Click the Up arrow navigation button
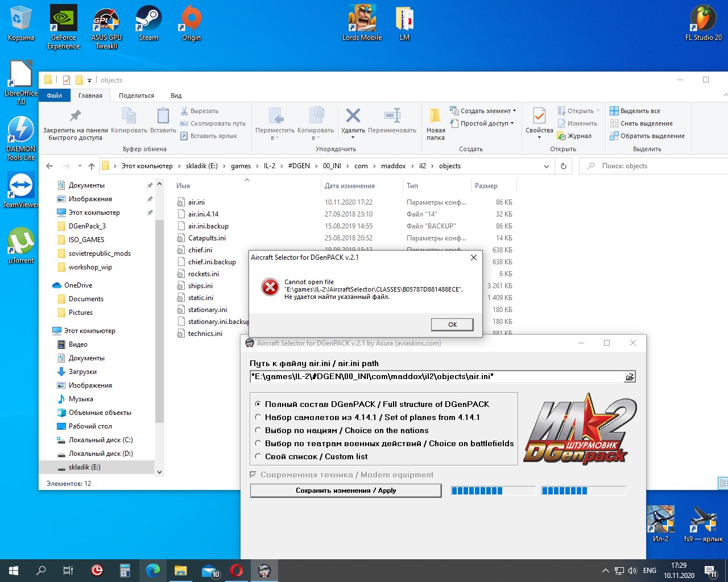728x582 pixels. coord(92,166)
